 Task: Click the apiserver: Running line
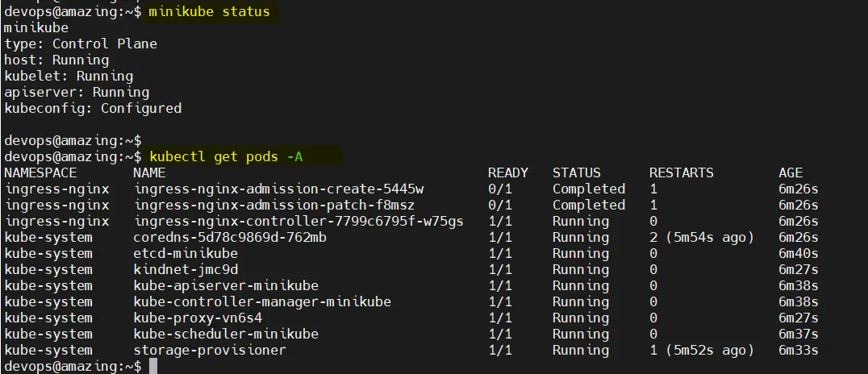77,93
